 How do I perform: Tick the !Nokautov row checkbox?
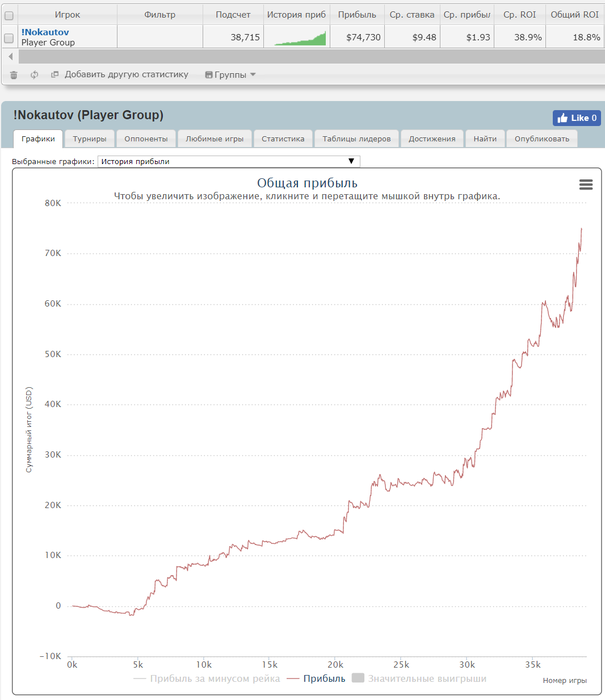tap(9, 38)
